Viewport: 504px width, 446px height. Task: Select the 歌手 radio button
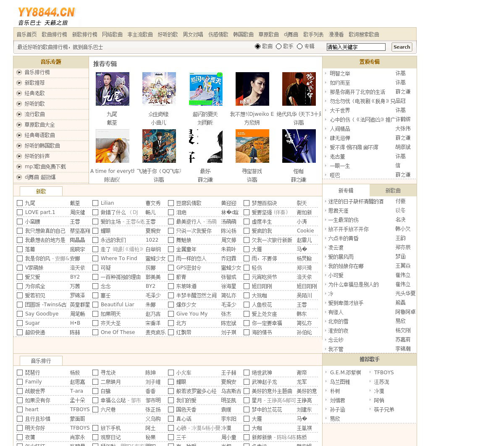pyautogui.click(x=278, y=46)
